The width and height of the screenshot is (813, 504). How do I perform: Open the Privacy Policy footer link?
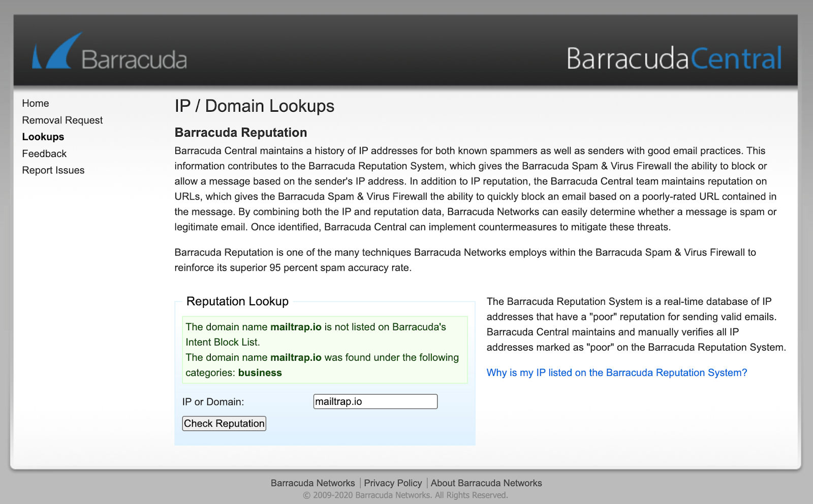[x=393, y=483]
